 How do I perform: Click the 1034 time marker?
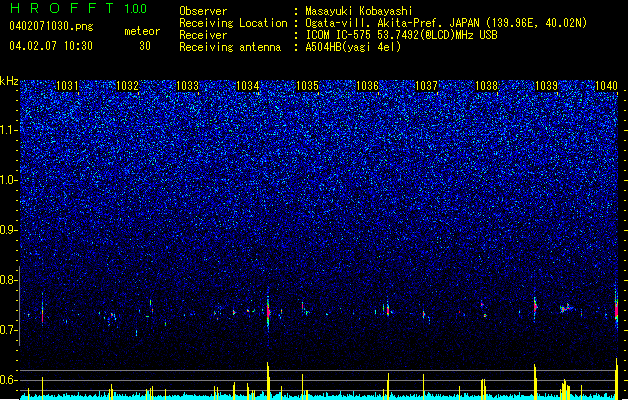[248, 86]
